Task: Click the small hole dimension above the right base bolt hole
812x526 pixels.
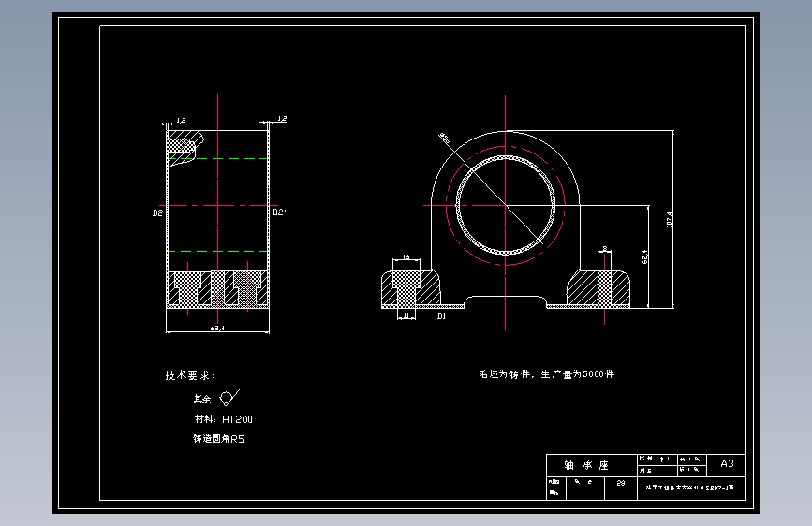Action: coord(605,249)
